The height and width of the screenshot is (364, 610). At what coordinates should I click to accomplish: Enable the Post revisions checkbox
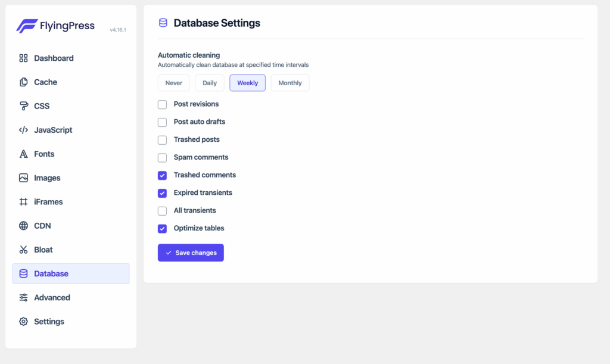coord(161,104)
